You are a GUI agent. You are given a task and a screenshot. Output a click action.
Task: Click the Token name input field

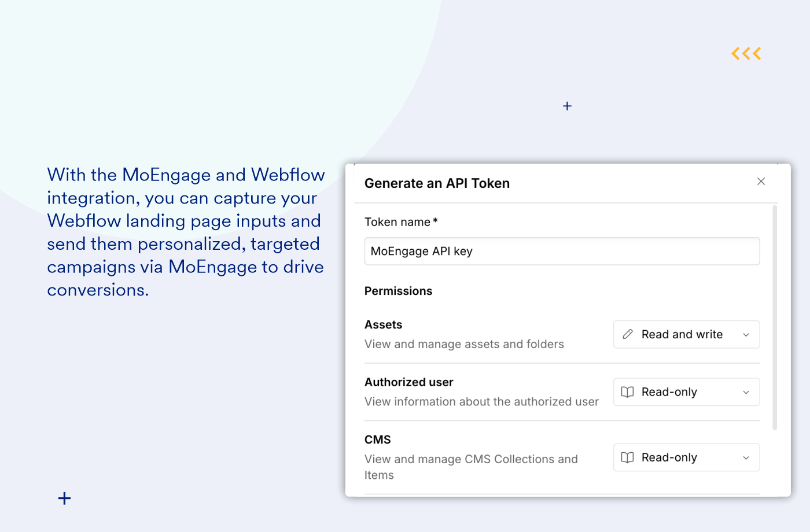[562, 251]
